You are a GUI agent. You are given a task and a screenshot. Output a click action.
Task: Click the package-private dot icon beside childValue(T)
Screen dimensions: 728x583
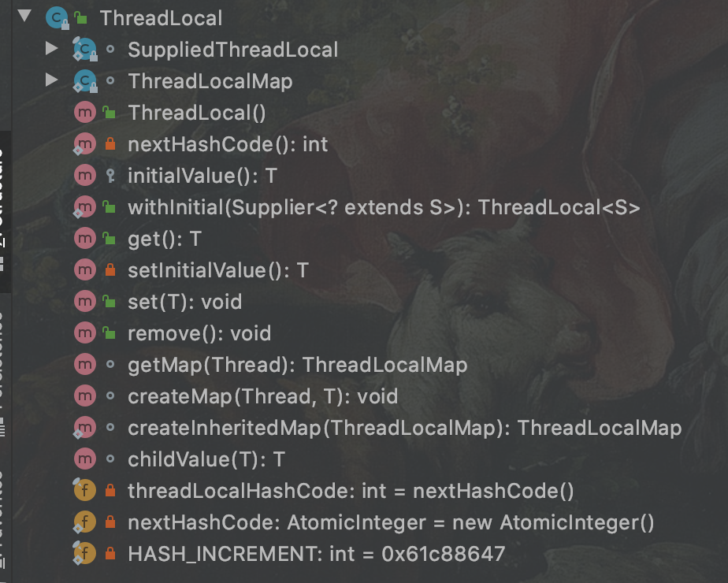pyautogui.click(x=110, y=459)
